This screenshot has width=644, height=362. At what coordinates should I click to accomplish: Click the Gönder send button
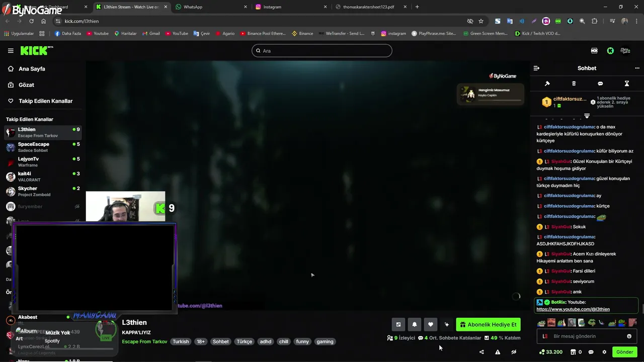pyautogui.click(x=625, y=352)
